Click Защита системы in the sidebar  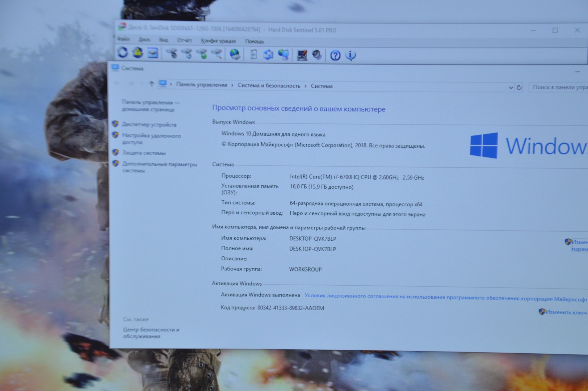click(x=144, y=153)
